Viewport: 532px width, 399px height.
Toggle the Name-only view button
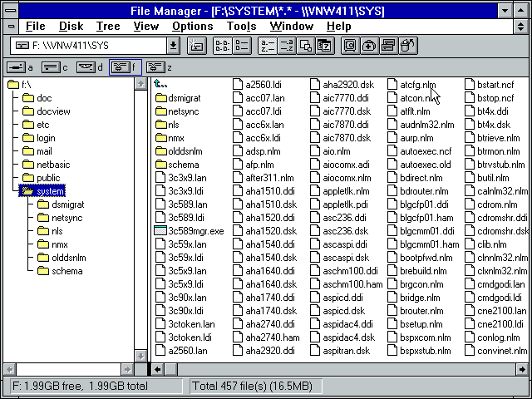[222, 46]
